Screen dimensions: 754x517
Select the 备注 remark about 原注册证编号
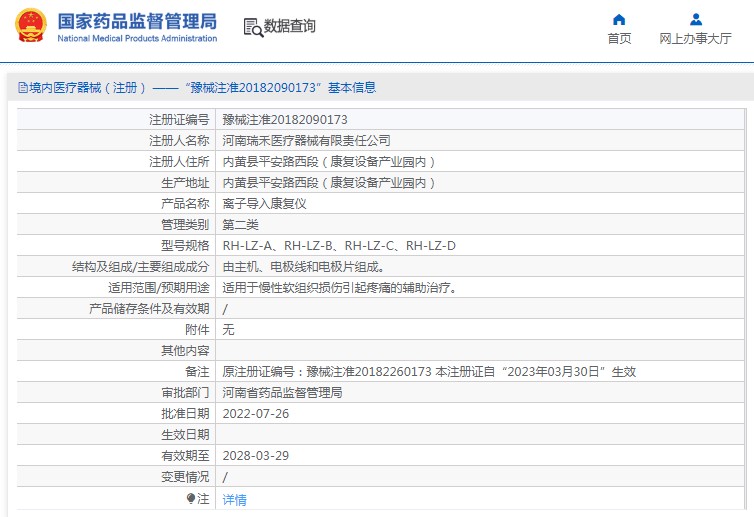pyautogui.click(x=429, y=372)
